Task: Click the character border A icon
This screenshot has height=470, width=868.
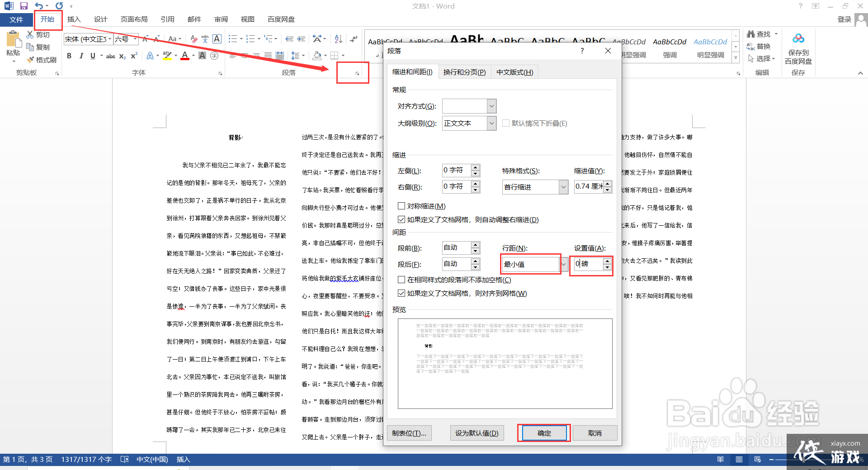Action: point(217,39)
